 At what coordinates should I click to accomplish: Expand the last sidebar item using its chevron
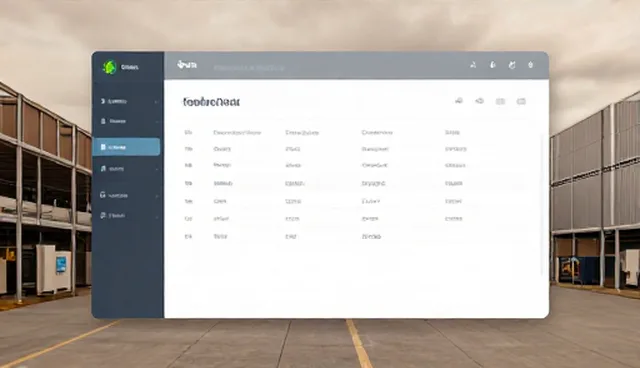click(156, 216)
